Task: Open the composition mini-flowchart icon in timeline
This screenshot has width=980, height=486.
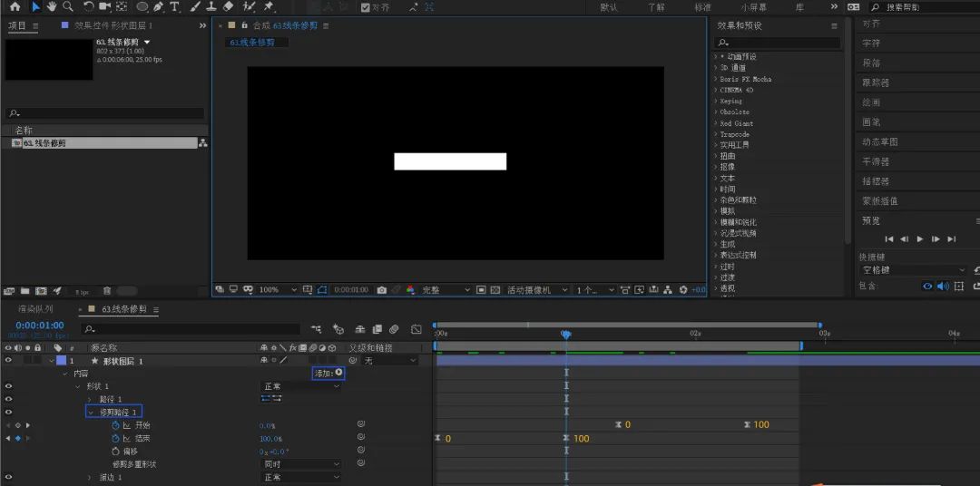Action: point(317,328)
